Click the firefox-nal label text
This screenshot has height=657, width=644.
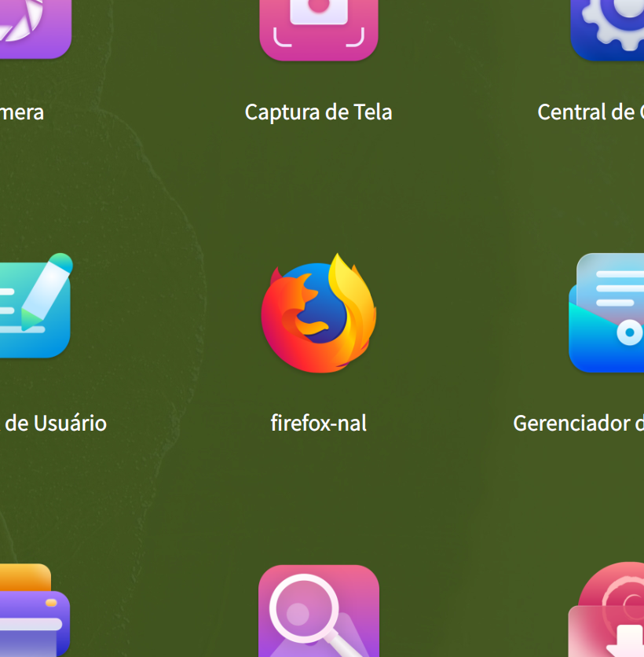(318, 423)
